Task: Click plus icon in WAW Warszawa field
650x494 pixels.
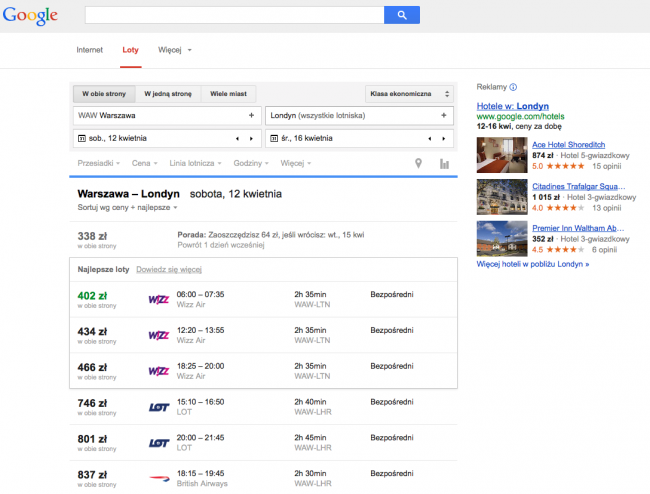Action: pyautogui.click(x=251, y=115)
